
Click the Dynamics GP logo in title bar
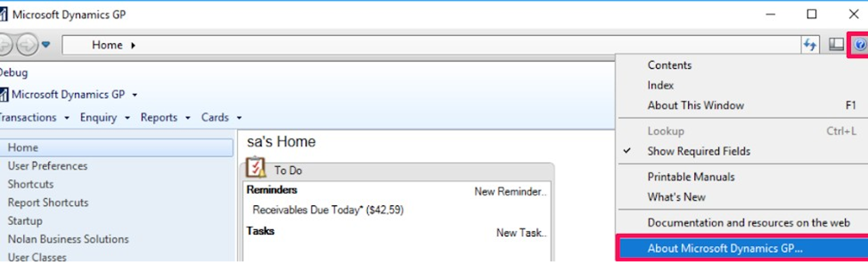point(4,14)
